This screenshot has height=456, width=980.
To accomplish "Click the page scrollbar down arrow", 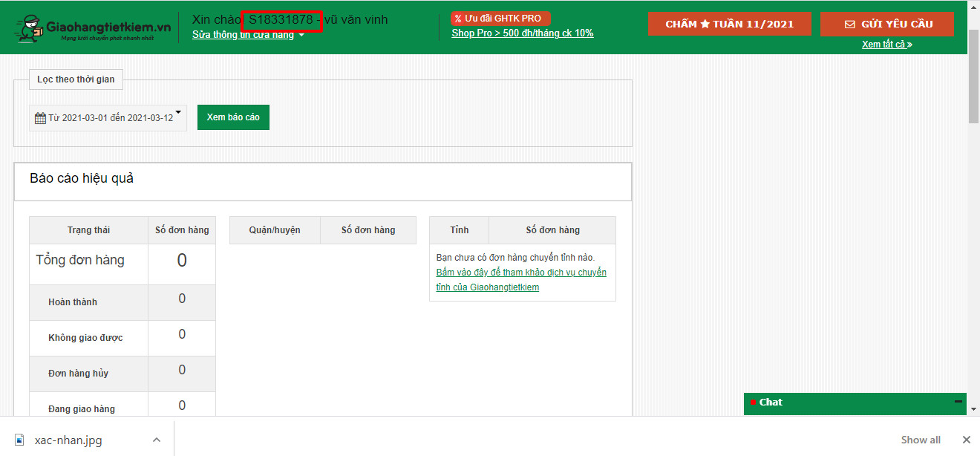I will [973, 408].
